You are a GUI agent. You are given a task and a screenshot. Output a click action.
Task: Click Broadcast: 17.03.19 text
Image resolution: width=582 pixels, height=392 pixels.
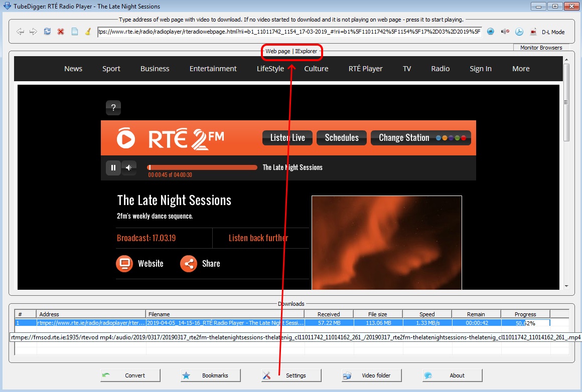[146, 238]
